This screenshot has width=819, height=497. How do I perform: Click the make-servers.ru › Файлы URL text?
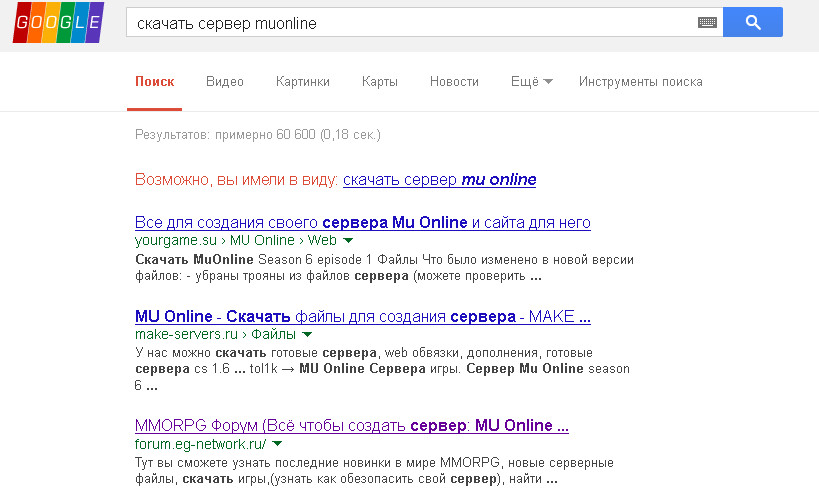tap(215, 334)
